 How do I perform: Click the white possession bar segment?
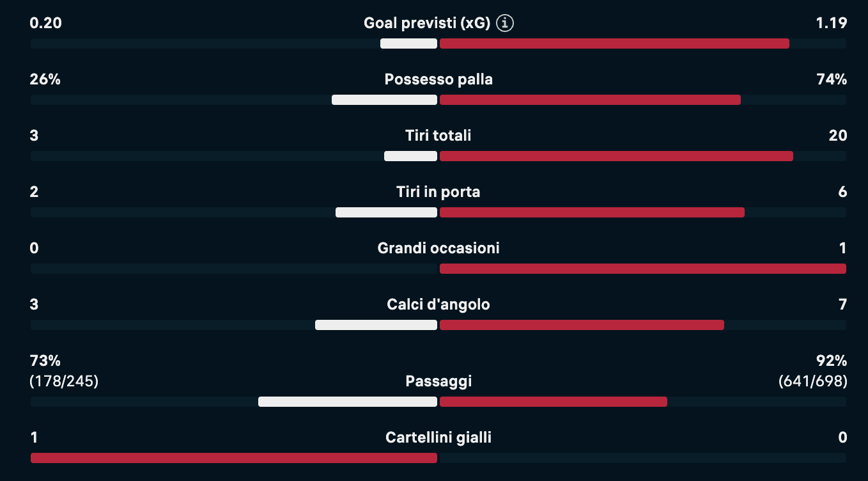[384, 100]
